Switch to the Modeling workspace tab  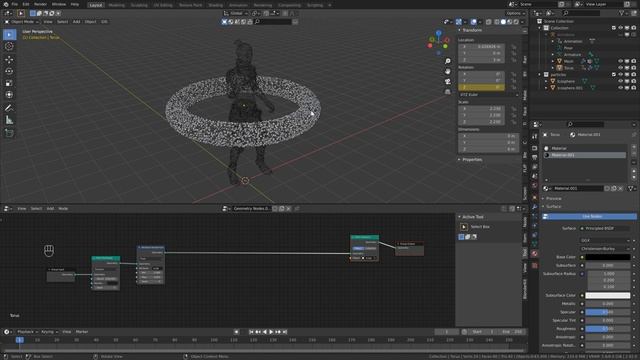(x=116, y=5)
